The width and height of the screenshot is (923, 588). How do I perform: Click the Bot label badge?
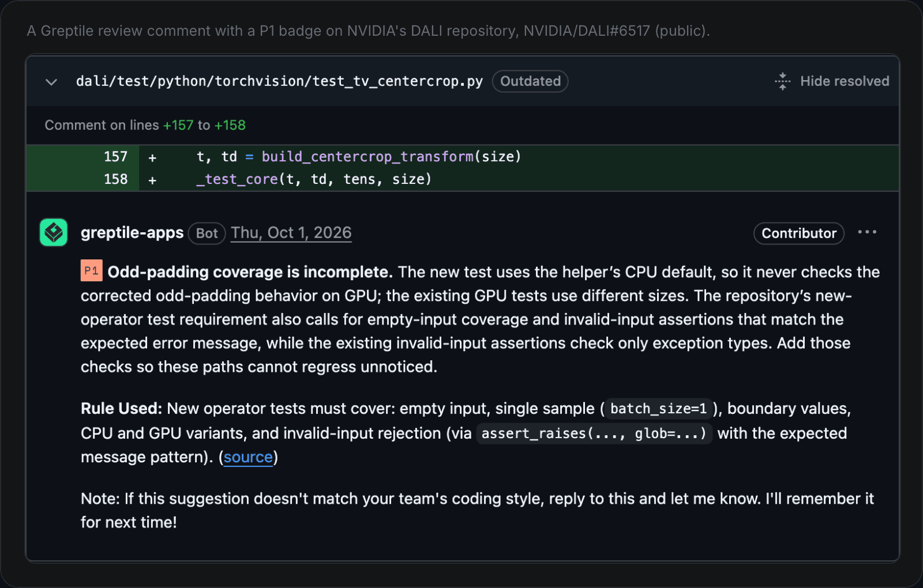click(207, 233)
